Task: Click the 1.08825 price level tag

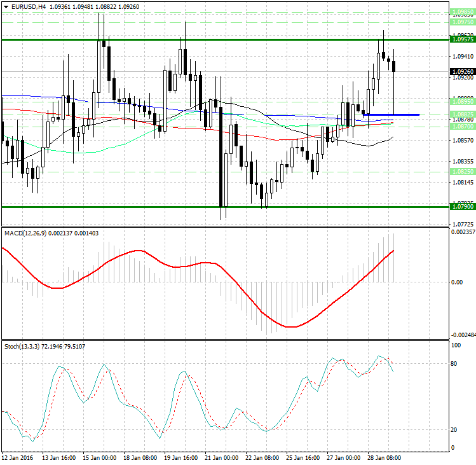Action: coord(462,115)
